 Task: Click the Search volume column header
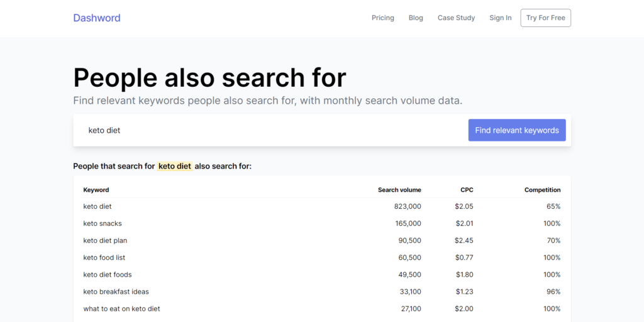point(399,190)
